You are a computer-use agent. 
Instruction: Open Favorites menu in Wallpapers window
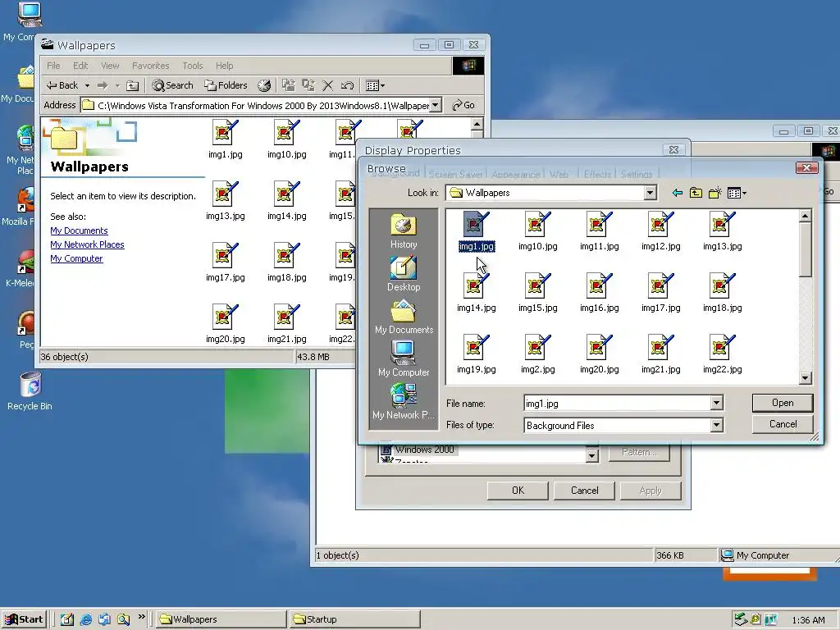(151, 66)
